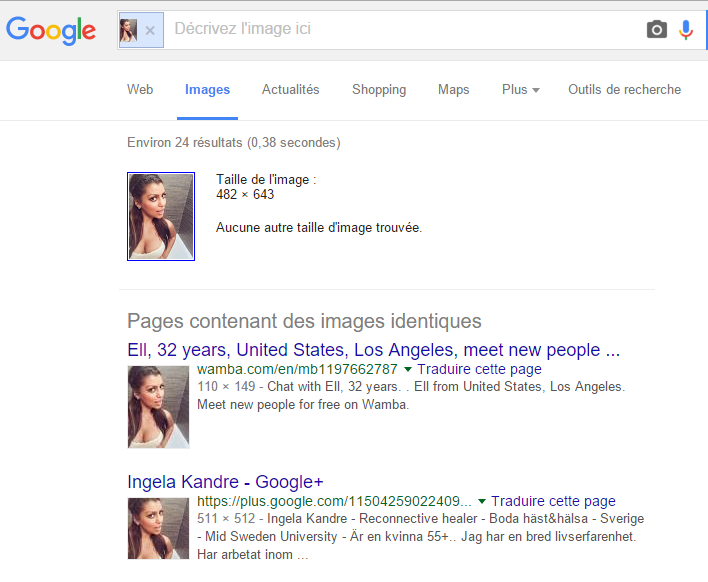Go to the Shopping tab
Image resolution: width=708 pixels, height=582 pixels.
pos(379,89)
